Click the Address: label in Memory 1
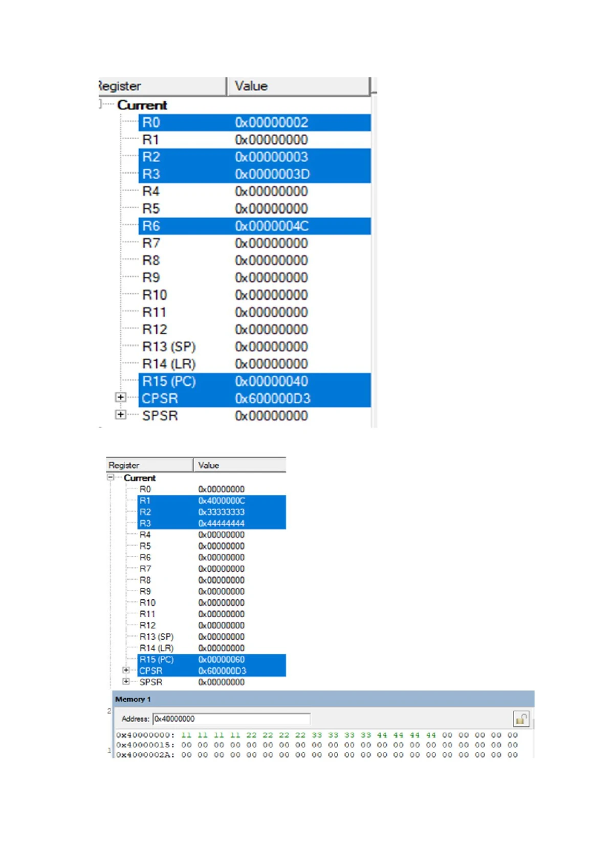Screen dimensions: 614x868 [x=136, y=719]
